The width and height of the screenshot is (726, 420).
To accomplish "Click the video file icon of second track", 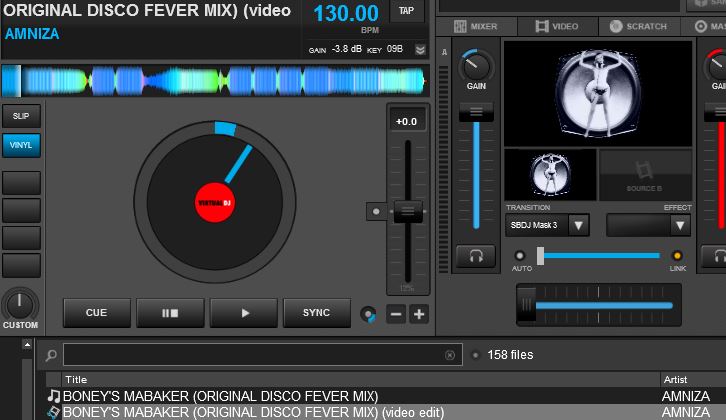I will 54,412.
